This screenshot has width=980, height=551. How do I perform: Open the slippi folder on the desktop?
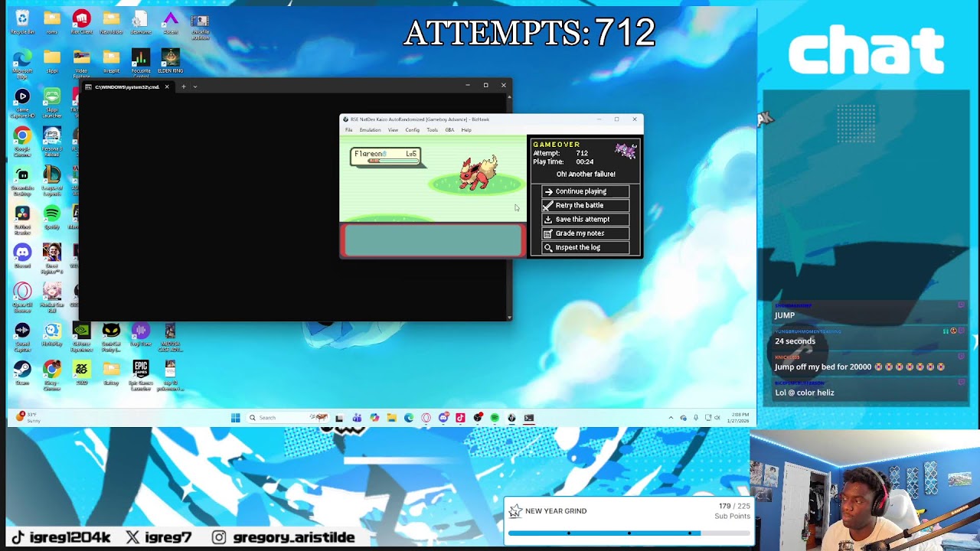coord(52,61)
